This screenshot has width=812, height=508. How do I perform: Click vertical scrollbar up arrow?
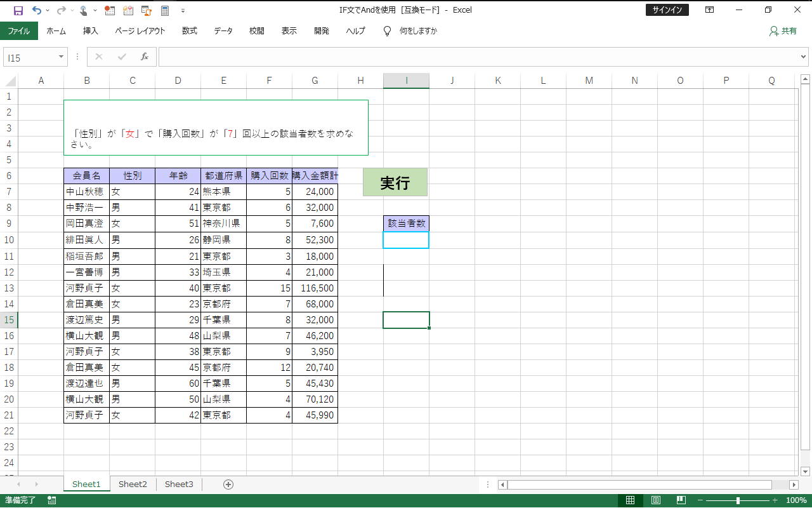(806, 79)
